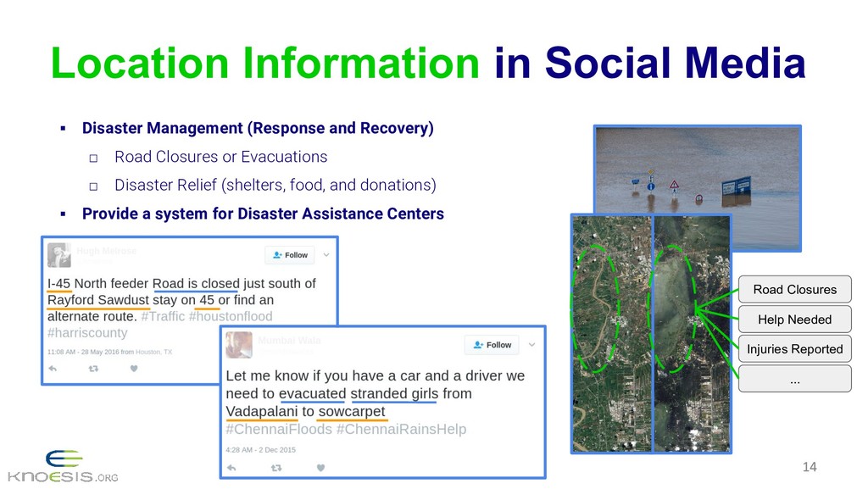Click like heart on I-45 tweet

click(134, 369)
